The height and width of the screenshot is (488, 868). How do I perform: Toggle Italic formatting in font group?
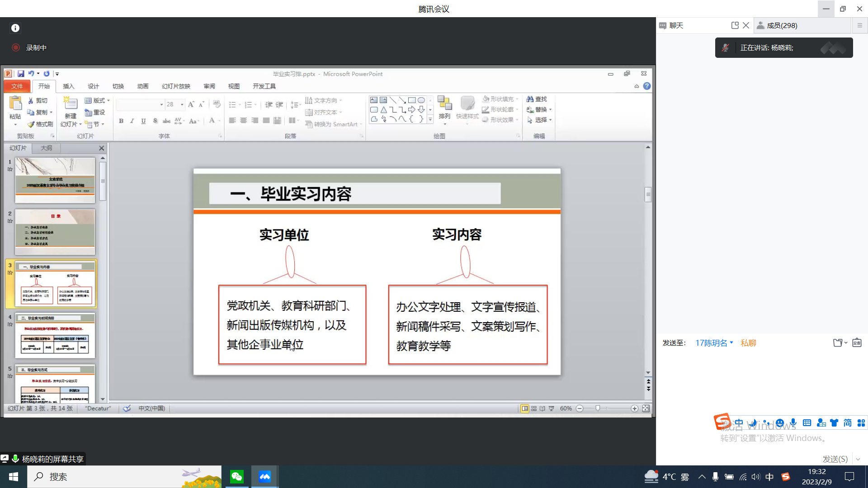132,121
